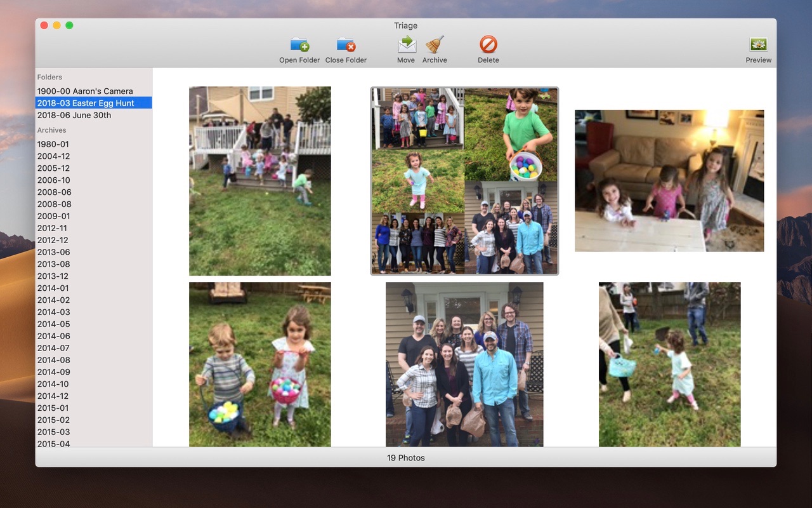The height and width of the screenshot is (508, 812).
Task: Click the 19 Photos status text
Action: click(406, 458)
